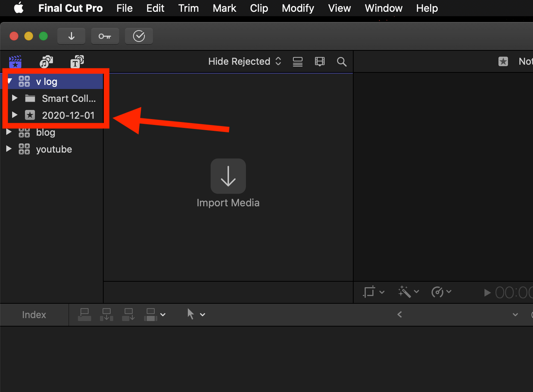Screen dimensions: 533x392
Task: Open the Hide Rejected filter dropdown
Action: point(245,61)
